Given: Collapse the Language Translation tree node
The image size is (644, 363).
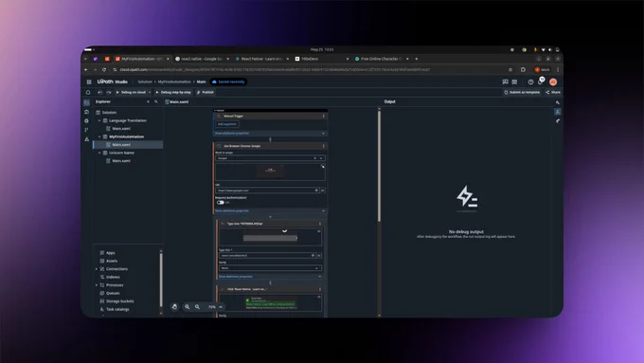Looking at the screenshot, I should tap(99, 120).
